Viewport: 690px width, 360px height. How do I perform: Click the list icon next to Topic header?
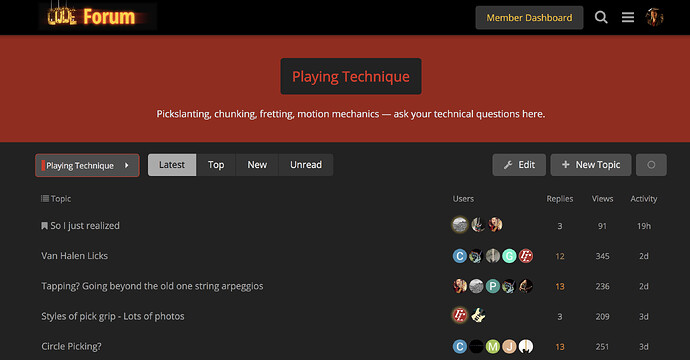(44, 198)
